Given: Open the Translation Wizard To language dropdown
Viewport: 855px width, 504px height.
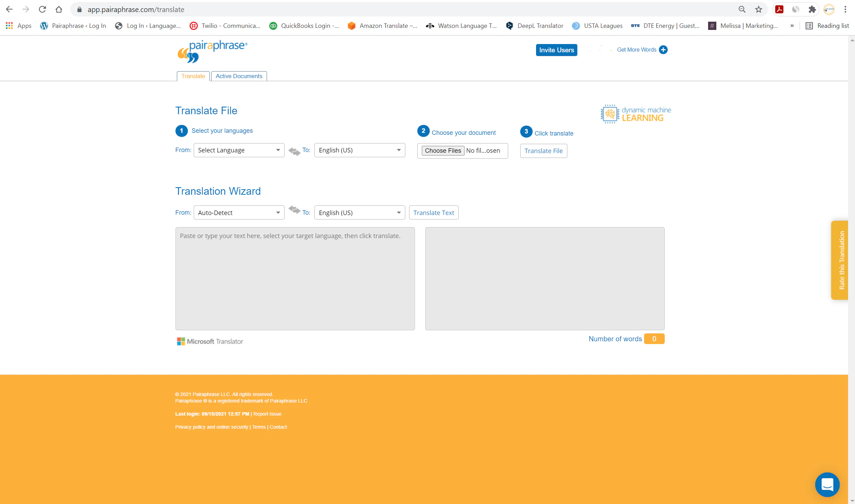Looking at the screenshot, I should [x=360, y=213].
